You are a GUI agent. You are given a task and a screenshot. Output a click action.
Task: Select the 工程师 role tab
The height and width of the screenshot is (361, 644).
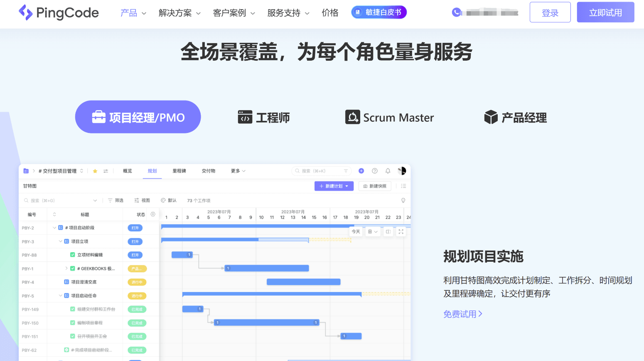coord(263,118)
